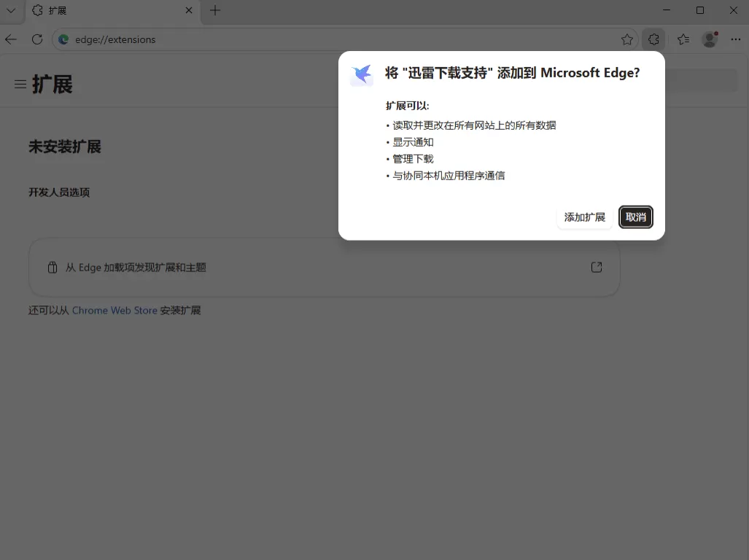Click the 添加扩展 button
This screenshot has height=560, width=749.
(x=585, y=217)
